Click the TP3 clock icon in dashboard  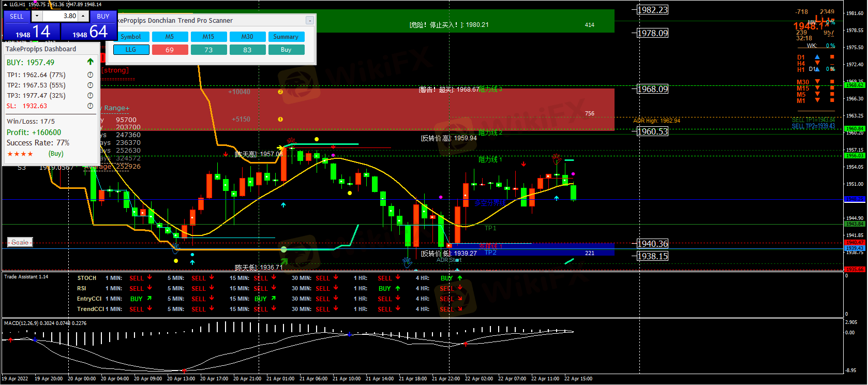[90, 96]
